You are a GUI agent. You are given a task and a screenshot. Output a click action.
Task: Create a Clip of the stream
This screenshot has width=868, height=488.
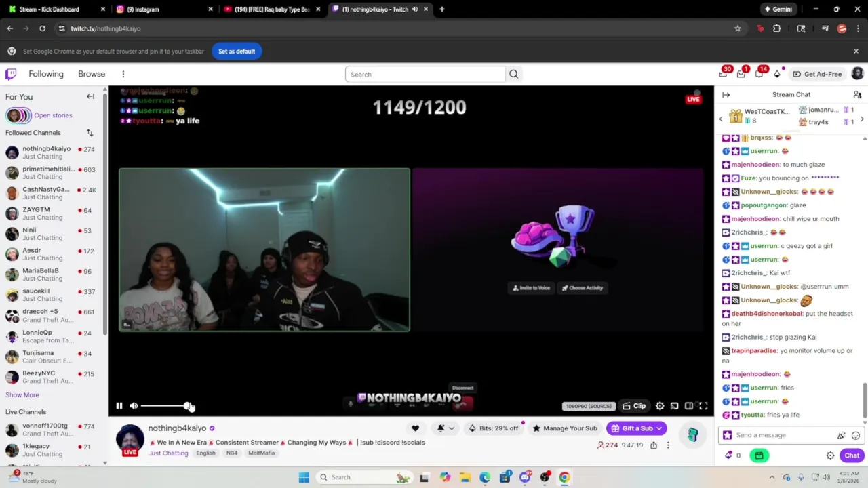634,406
